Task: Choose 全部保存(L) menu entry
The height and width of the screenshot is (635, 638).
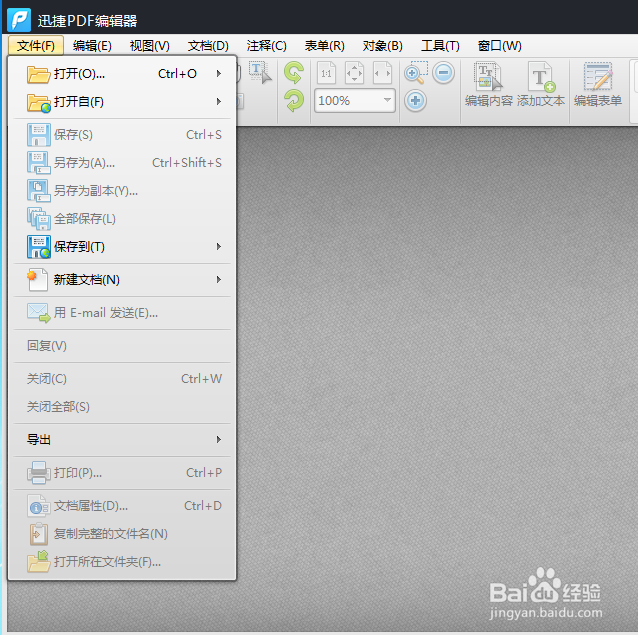Action: click(x=122, y=219)
